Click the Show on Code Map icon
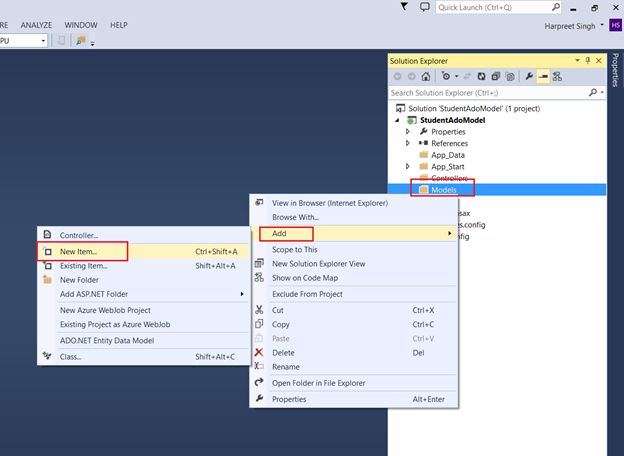Screen dimensions: 624x456 click(x=259, y=277)
